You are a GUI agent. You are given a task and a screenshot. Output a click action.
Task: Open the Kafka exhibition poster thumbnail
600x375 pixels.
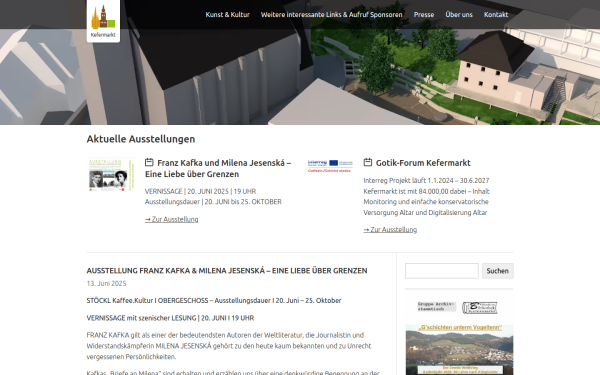pyautogui.click(x=111, y=175)
